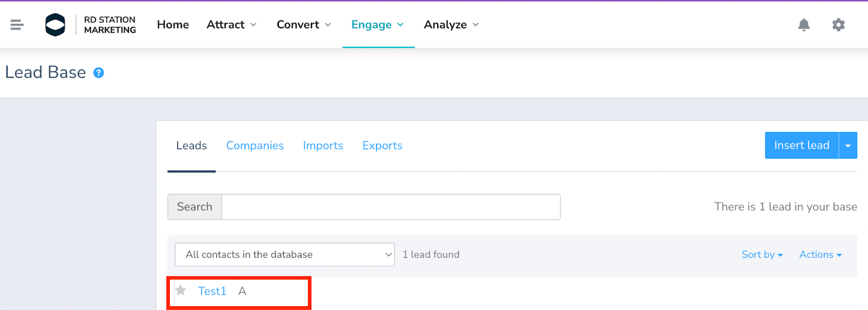Open the contacts filter dropdown
This screenshot has height=310, width=868.
[285, 255]
